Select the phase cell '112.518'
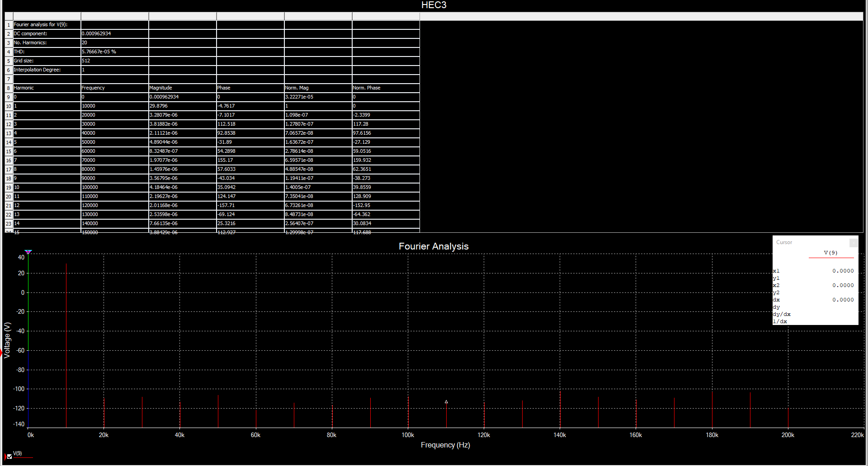Viewport: 868px width, 466px height. 250,124
